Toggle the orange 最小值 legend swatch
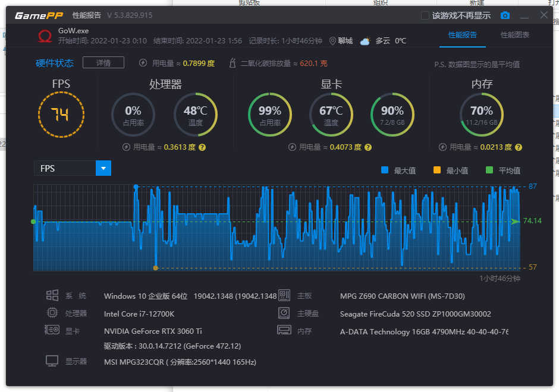Image resolution: width=559 pixels, height=392 pixels. tap(437, 170)
